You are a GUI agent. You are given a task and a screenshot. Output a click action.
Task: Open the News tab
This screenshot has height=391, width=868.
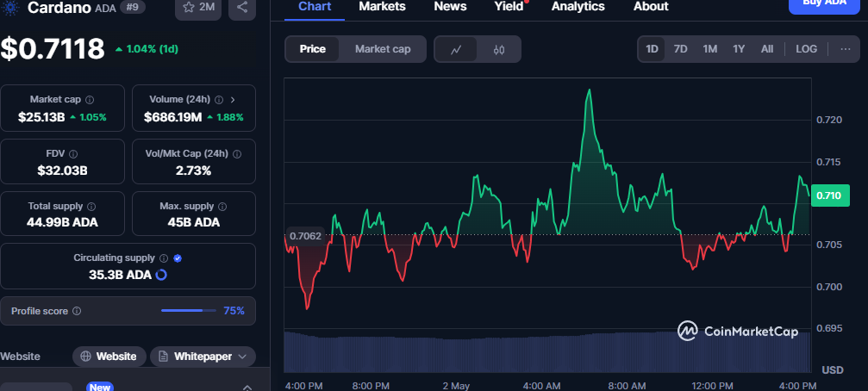(450, 7)
